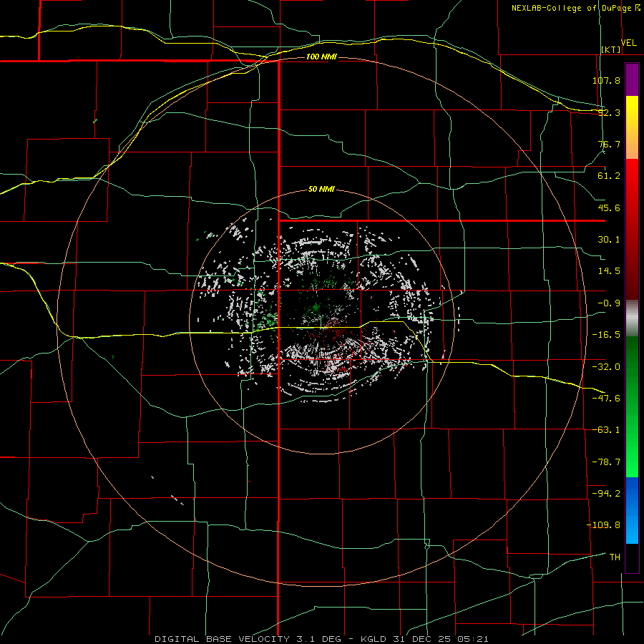The width and height of the screenshot is (644, 644).
Task: Click the VEL label above the color scale
Action: point(628,42)
